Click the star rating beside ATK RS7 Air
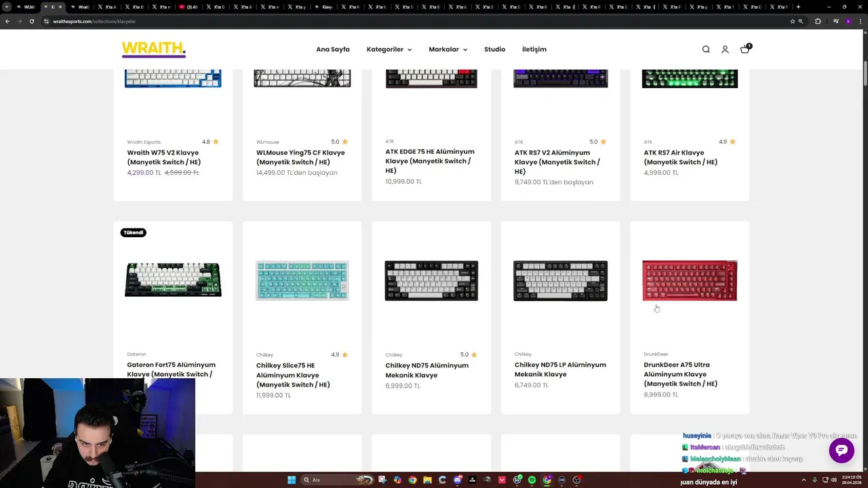This screenshot has height=488, width=868. click(x=727, y=142)
